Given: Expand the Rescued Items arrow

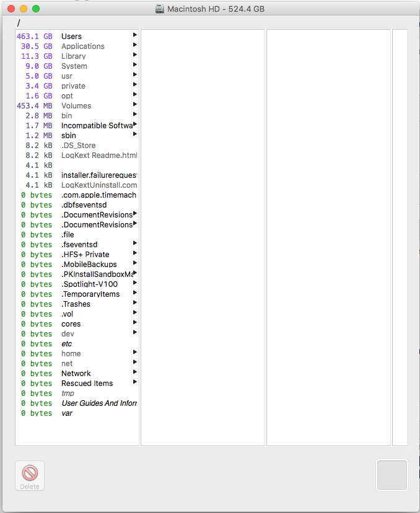Looking at the screenshot, I should point(135,382).
